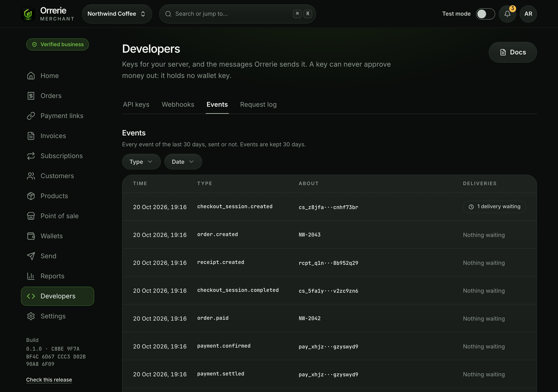Click the checkout_session.completed event type
Screen dimensions: 558x392
pos(238,290)
